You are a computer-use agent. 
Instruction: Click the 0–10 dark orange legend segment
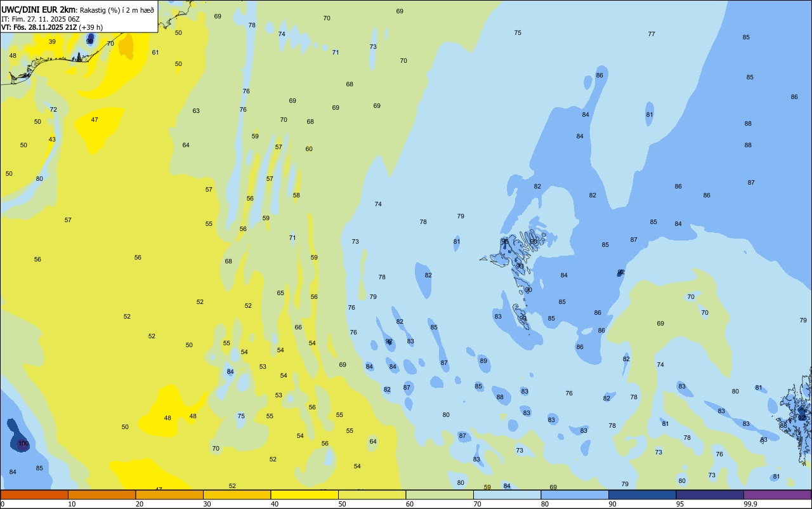click(34, 494)
